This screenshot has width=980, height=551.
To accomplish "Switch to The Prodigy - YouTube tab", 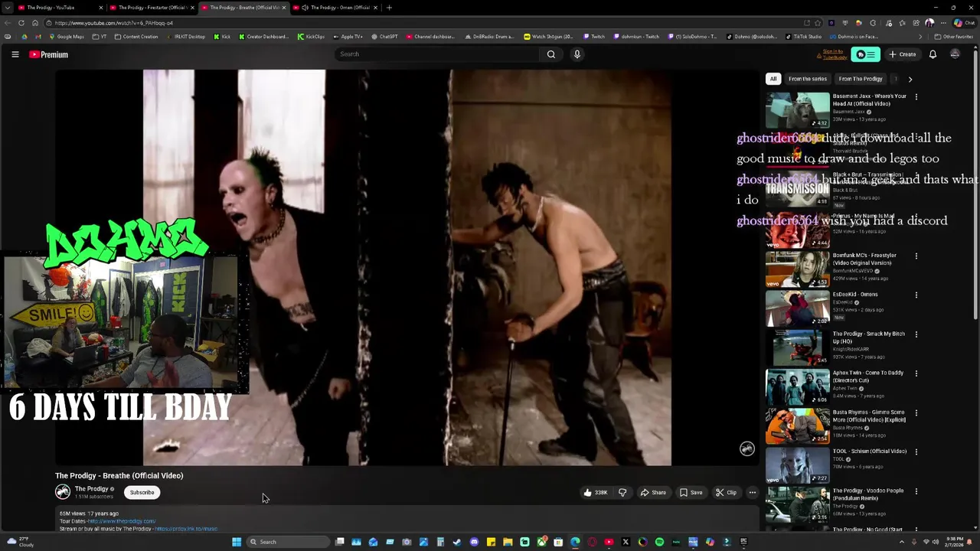I will tap(60, 8).
